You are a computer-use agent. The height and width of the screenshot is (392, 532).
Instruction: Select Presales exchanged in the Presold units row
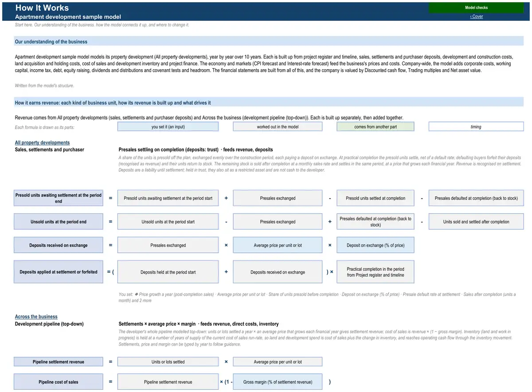(278, 198)
